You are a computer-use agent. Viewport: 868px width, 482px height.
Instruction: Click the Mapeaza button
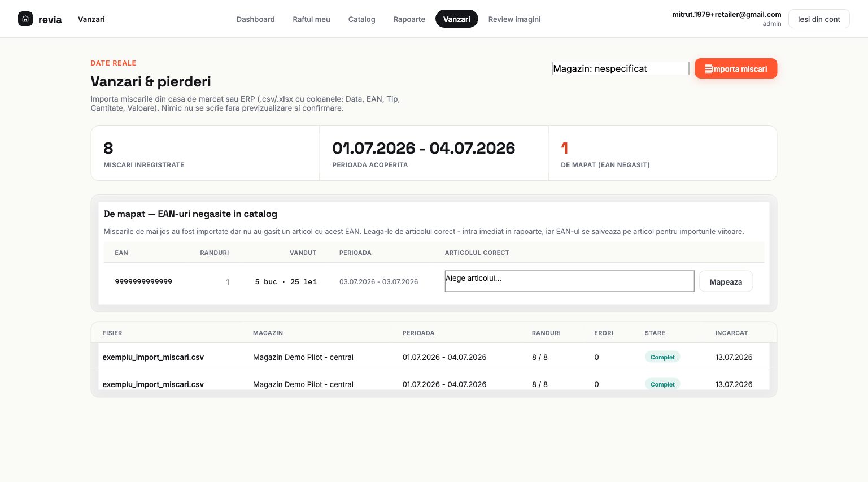click(726, 281)
